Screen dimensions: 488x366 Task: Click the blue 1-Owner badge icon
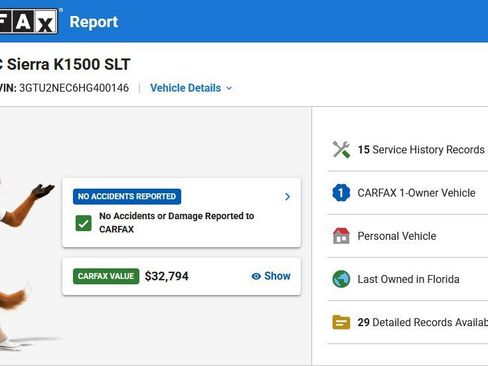tap(341, 193)
